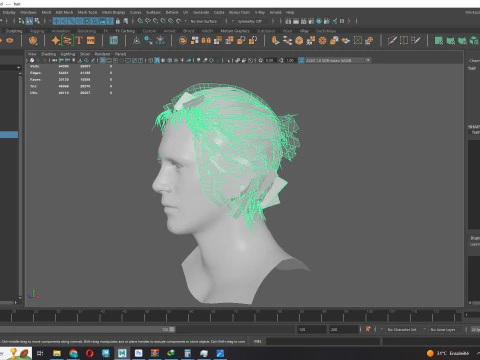This screenshot has width=480, height=360.
Task: Click the teal grid layout shelf icon
Action: [x=114, y=41]
